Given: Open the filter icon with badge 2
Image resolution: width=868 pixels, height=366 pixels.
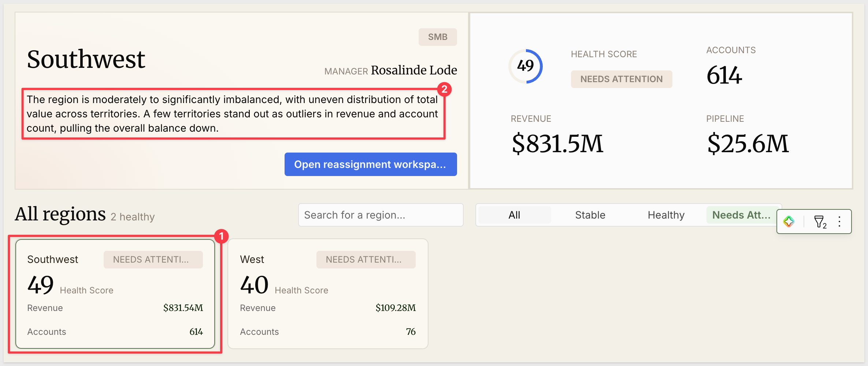Looking at the screenshot, I should tap(820, 222).
